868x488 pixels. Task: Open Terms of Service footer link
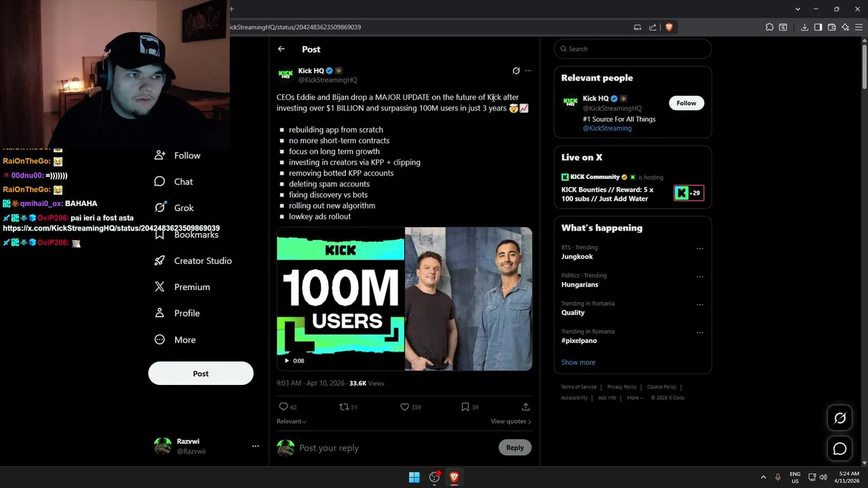(578, 387)
